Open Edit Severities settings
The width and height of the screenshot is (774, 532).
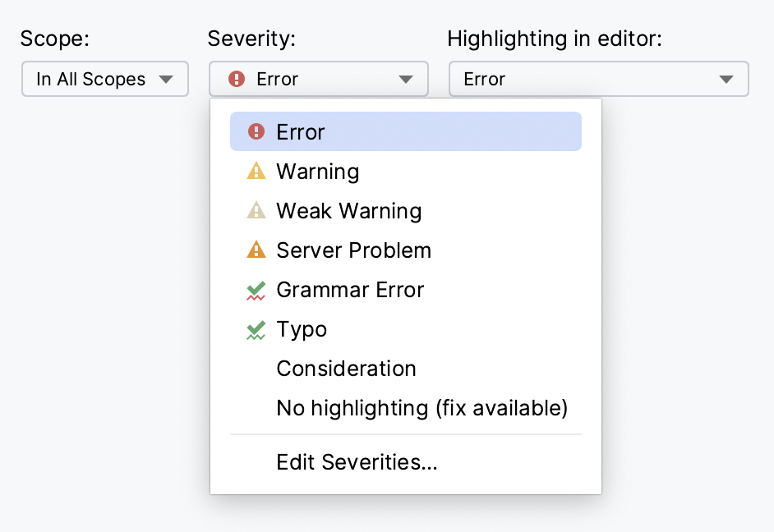357,461
